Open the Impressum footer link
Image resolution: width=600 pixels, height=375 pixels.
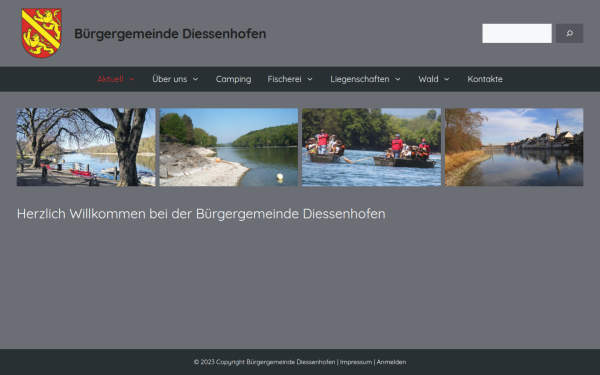pos(356,362)
